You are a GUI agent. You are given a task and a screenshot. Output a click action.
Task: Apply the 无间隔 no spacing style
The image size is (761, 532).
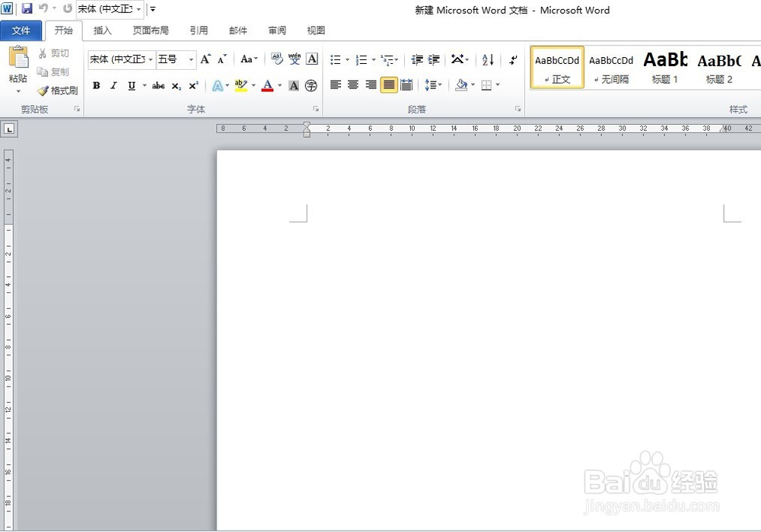point(611,68)
